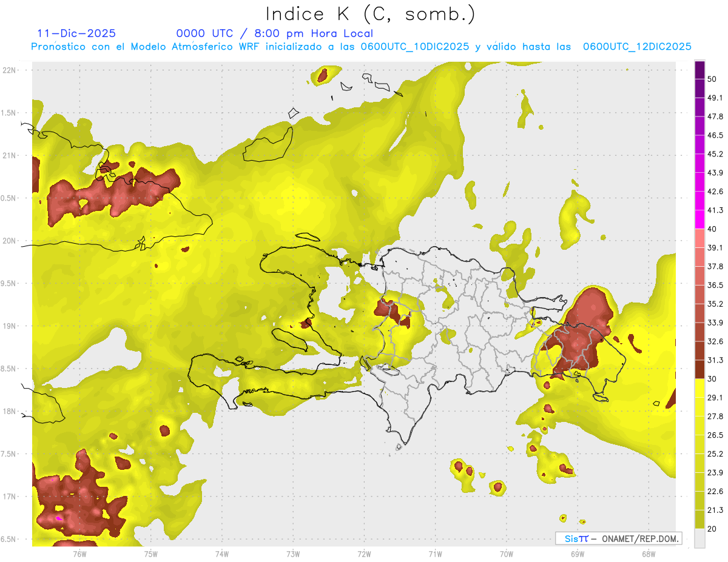The height and width of the screenshot is (562, 728).
Task: Click the 18N latitude label
Action: tap(9, 411)
